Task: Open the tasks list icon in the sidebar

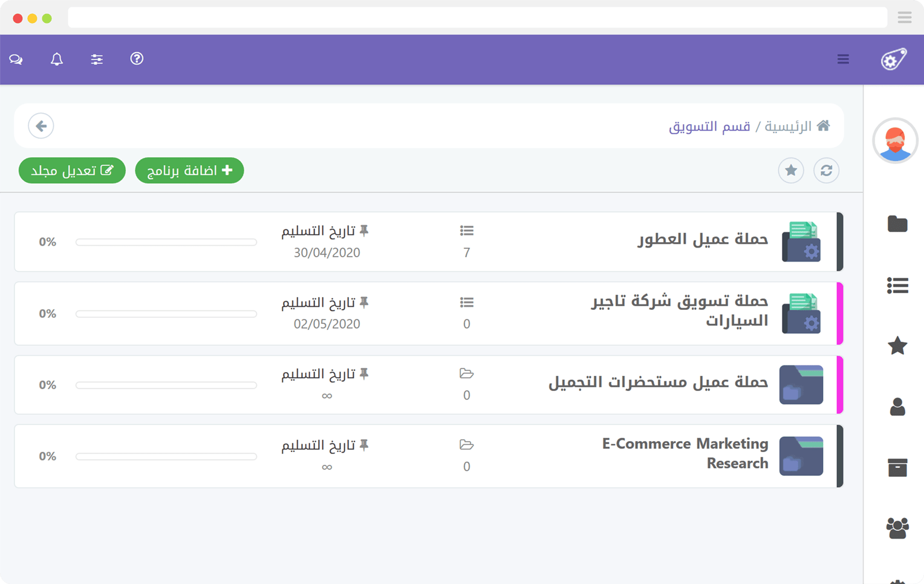Action: click(x=897, y=286)
